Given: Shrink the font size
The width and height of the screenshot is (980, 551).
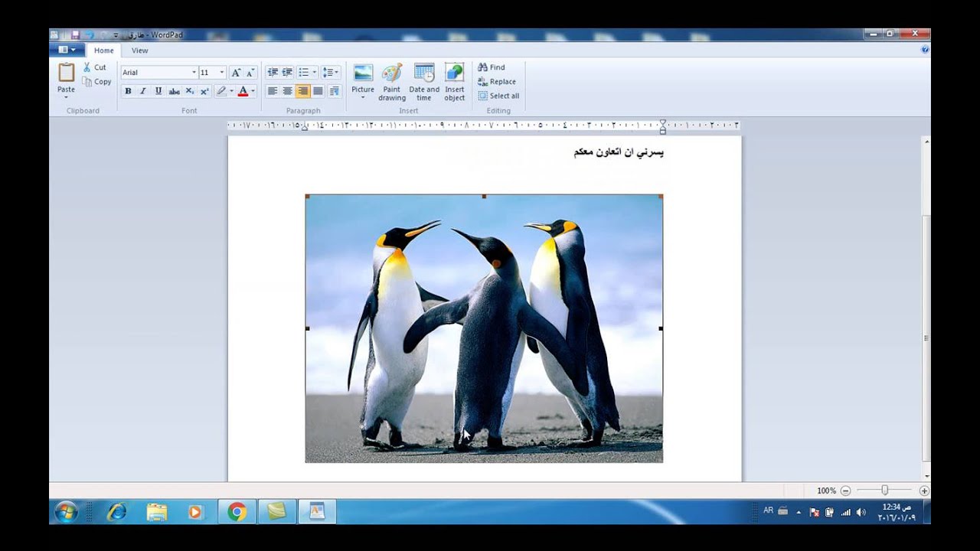Looking at the screenshot, I should pyautogui.click(x=250, y=73).
